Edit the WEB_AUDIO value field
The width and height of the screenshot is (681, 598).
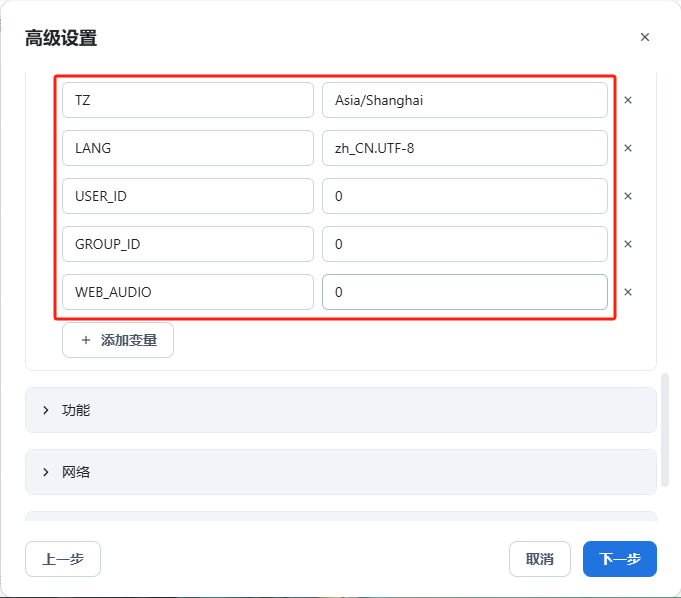point(465,292)
